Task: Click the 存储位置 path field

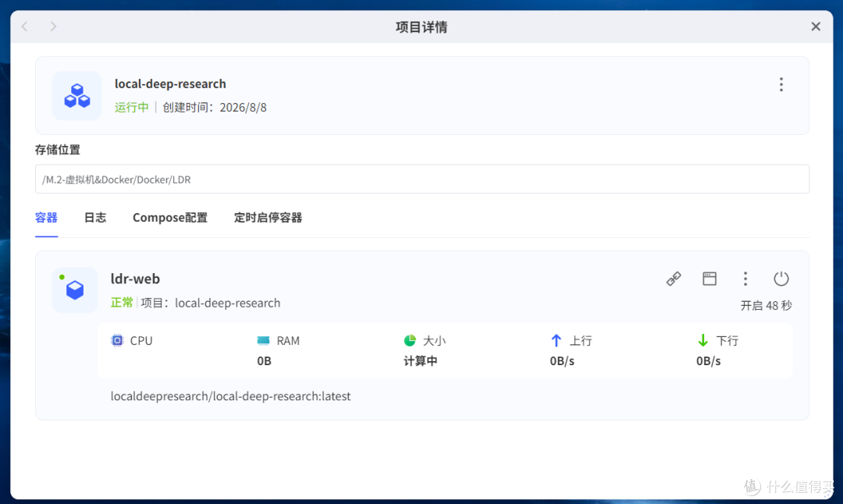Action: point(422,179)
